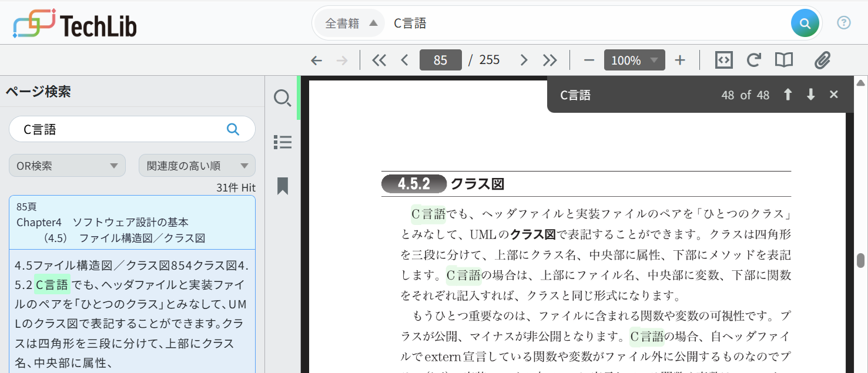Open the bookmarks panel icon
The image size is (868, 373).
[x=282, y=186]
